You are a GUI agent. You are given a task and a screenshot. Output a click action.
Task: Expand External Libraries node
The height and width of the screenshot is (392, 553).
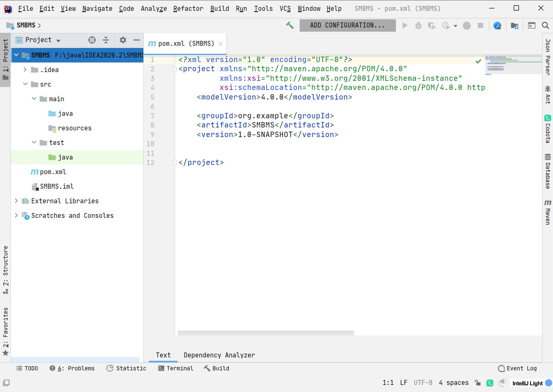[16, 201]
